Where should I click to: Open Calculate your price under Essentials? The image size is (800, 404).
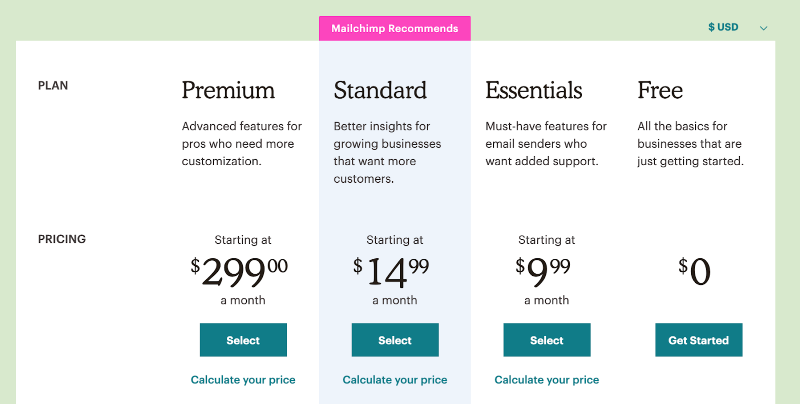[547, 380]
